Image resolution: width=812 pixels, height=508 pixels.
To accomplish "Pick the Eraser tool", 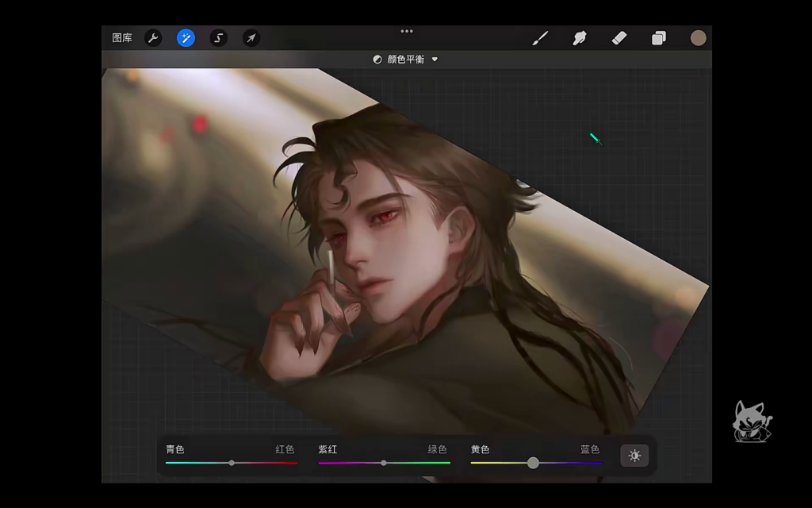I will click(x=619, y=38).
